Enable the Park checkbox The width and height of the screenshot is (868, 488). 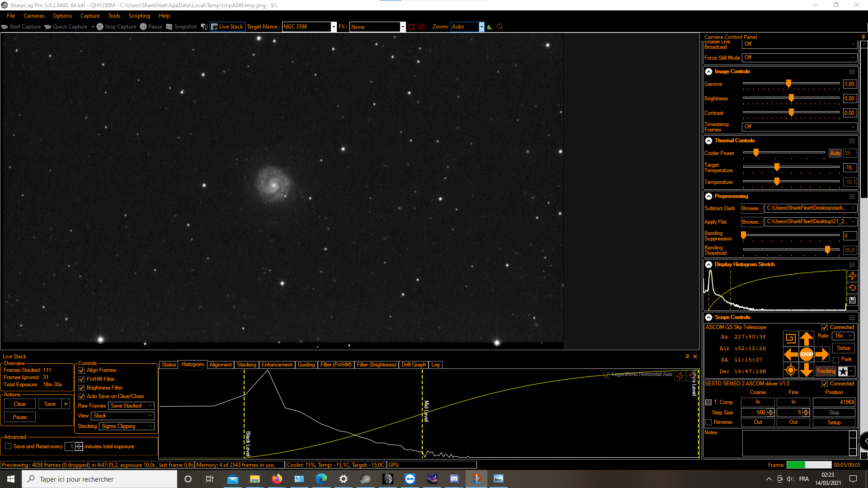(836, 360)
